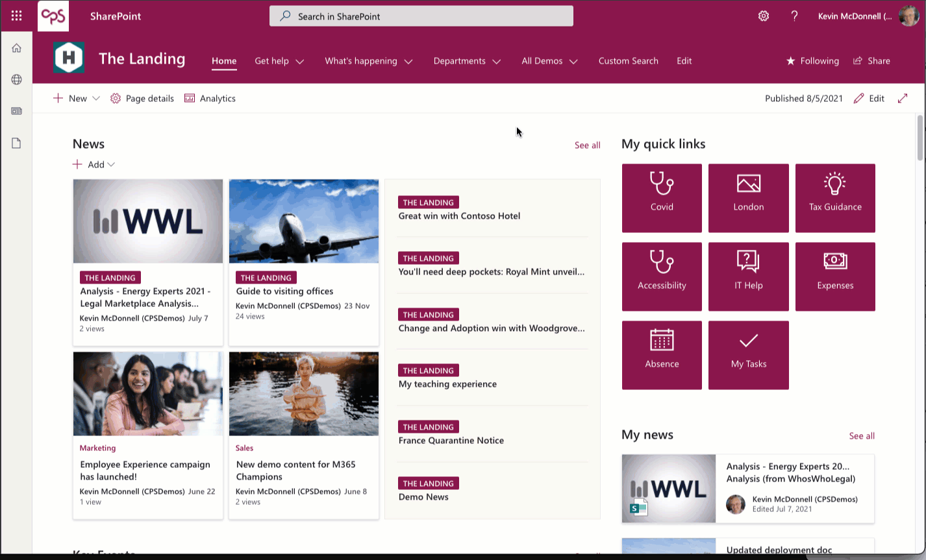
Task: Click the pencil Edit page button
Action: point(869,99)
